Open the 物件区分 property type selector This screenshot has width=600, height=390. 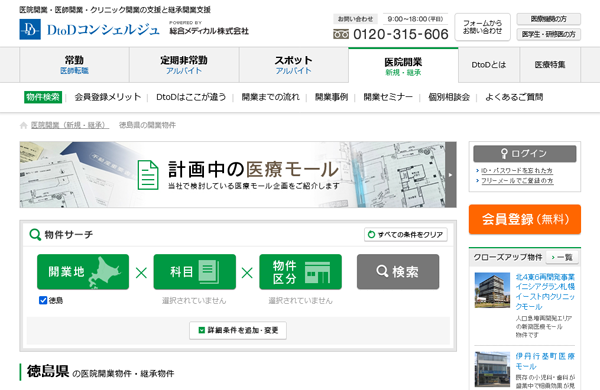point(300,272)
